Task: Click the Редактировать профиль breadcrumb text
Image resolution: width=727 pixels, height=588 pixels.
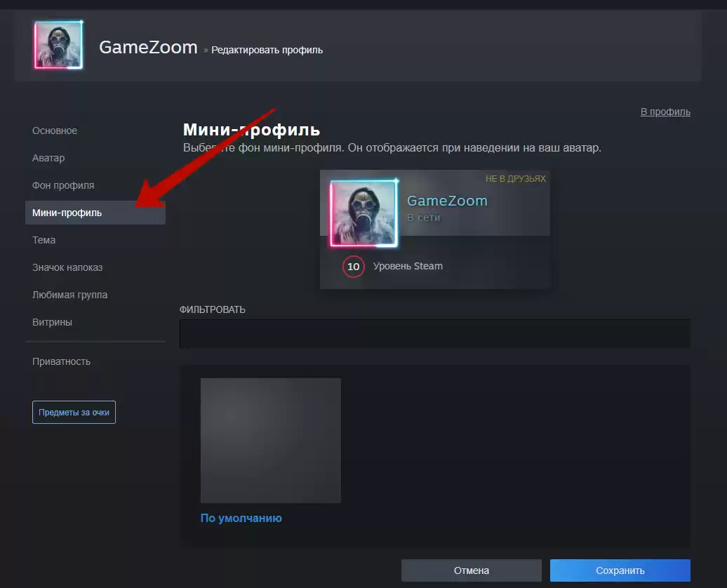Action: coord(267,50)
